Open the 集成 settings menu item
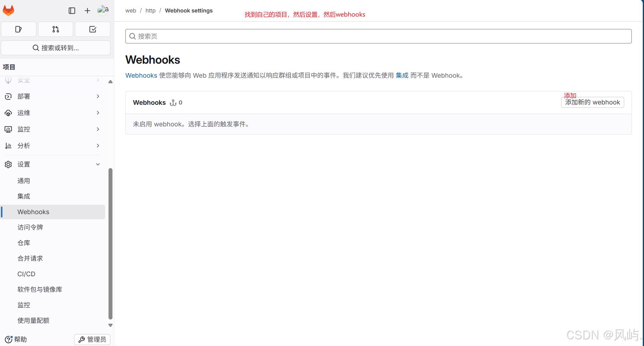Screen dimensions: 644x346 coord(24,196)
